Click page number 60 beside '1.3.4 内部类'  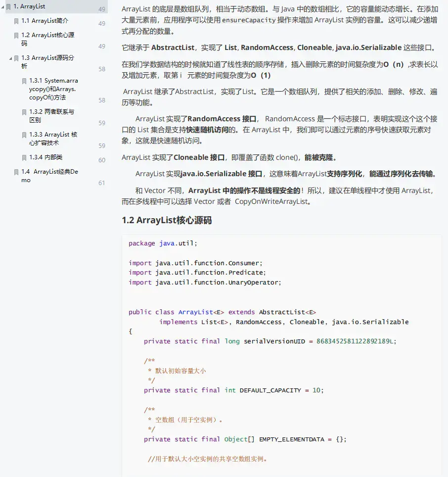(x=102, y=160)
